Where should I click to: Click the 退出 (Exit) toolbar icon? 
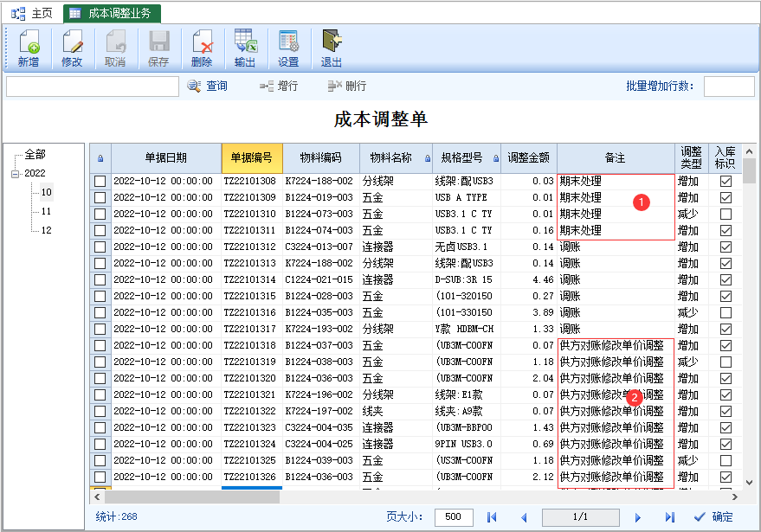(332, 48)
